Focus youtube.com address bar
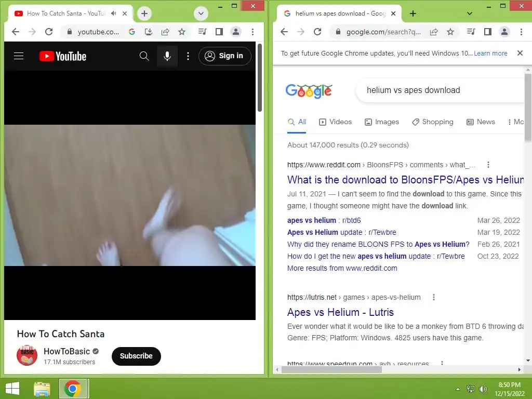 pos(98,32)
